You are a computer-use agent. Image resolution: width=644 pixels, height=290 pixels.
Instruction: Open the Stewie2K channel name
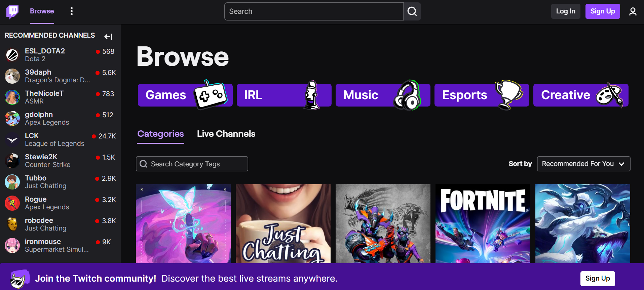41,157
